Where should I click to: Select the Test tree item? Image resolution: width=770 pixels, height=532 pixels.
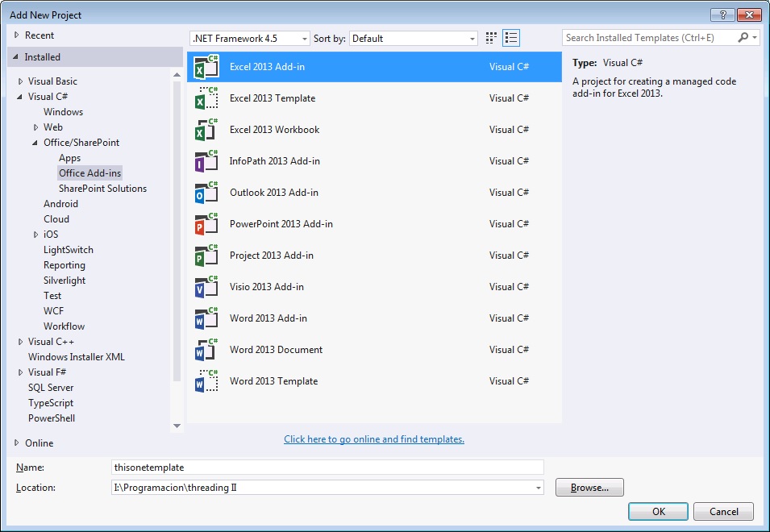coord(52,296)
